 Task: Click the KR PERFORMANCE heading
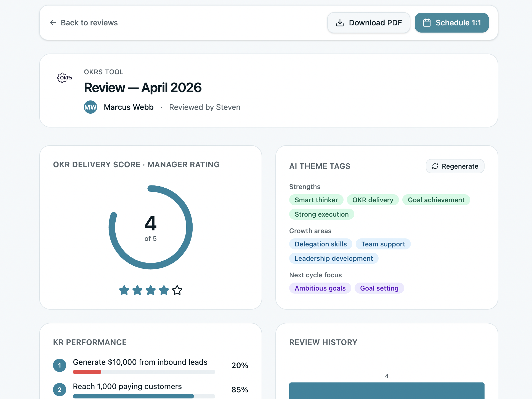90,342
